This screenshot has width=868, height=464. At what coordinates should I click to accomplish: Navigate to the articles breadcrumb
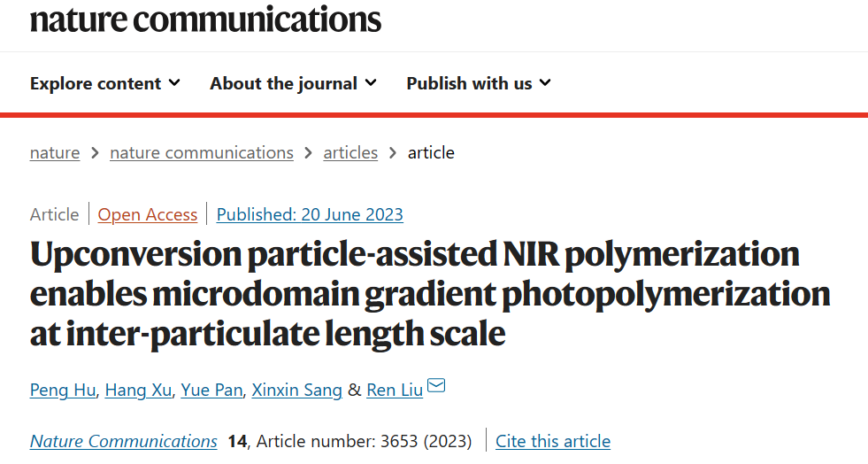click(x=350, y=152)
